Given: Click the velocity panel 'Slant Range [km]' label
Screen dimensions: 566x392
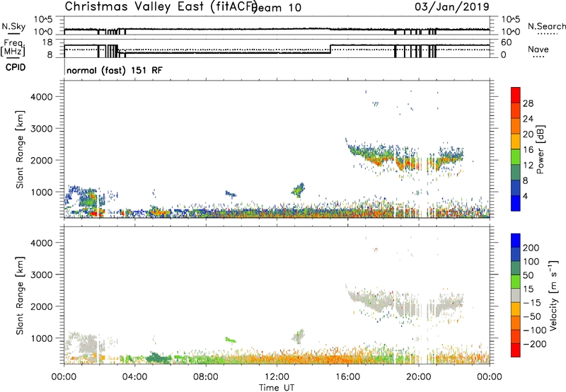Looking at the screenshot, I should 20,295.
